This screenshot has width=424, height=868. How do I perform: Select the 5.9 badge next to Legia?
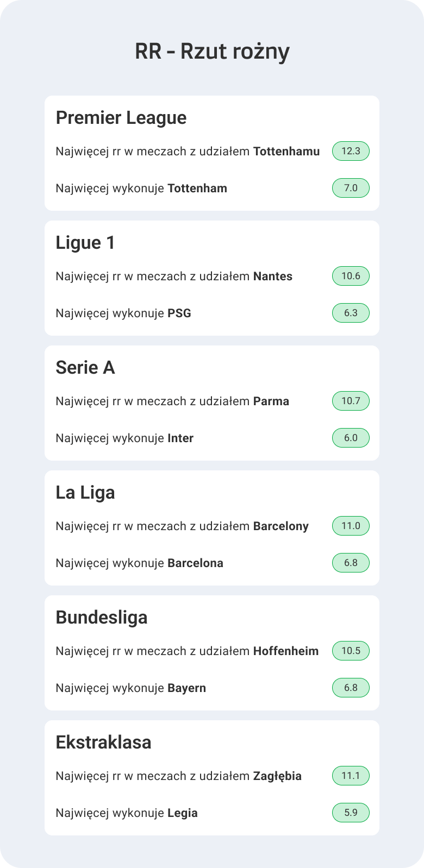(x=351, y=813)
